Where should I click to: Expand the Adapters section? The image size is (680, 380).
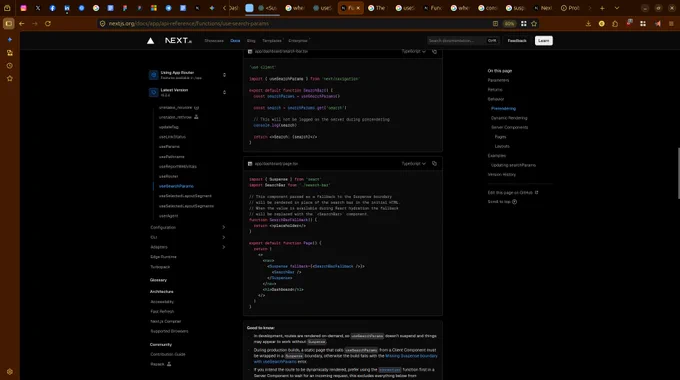tap(187, 247)
